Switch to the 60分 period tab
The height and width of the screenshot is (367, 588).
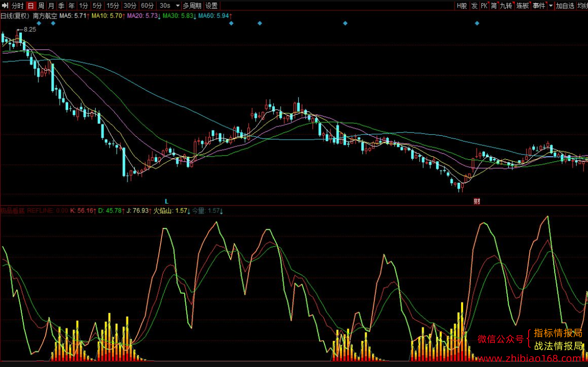(147, 6)
